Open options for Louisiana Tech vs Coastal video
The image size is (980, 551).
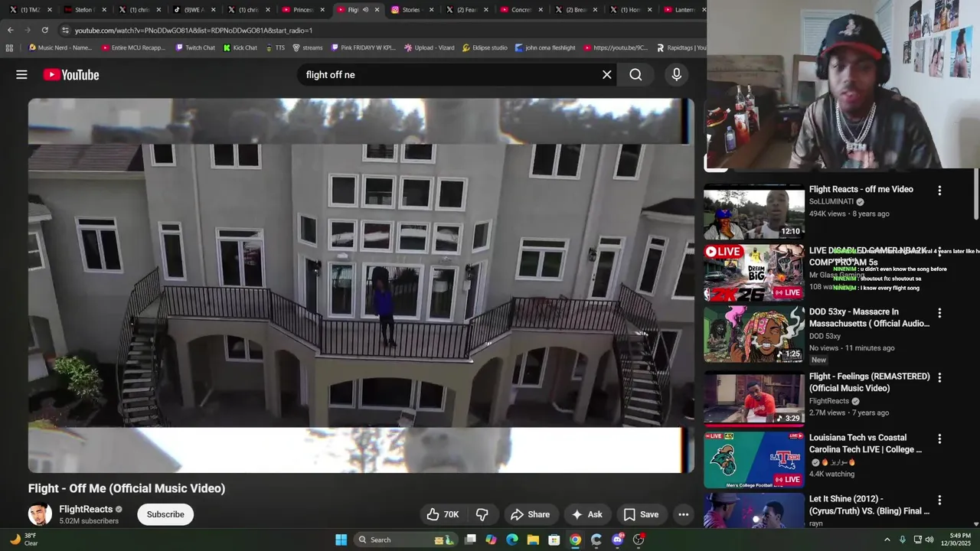(x=939, y=439)
